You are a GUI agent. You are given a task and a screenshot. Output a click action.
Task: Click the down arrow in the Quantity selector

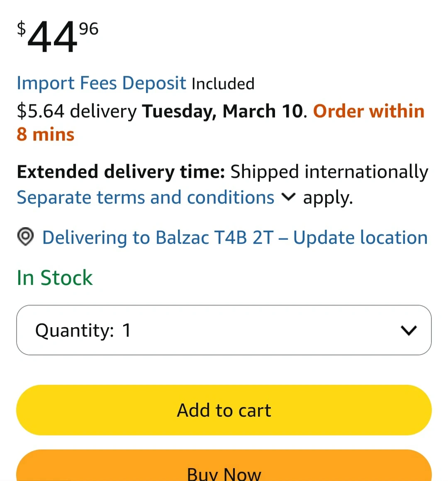tap(409, 330)
